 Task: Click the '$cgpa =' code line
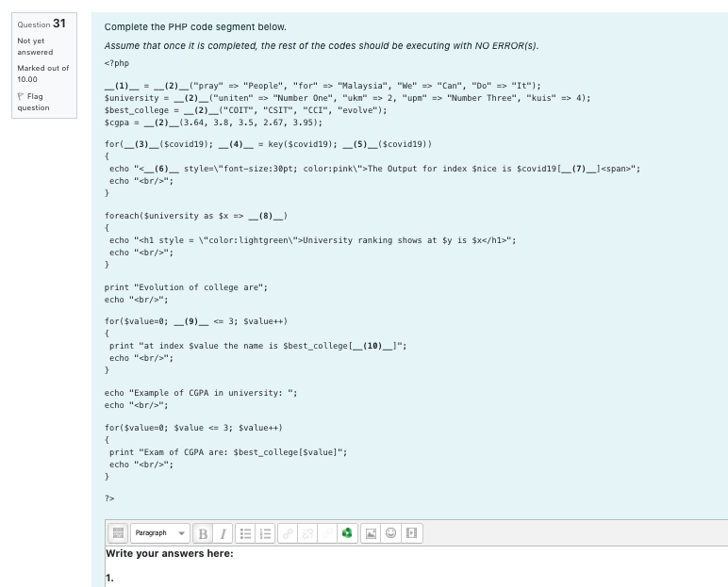213,122
